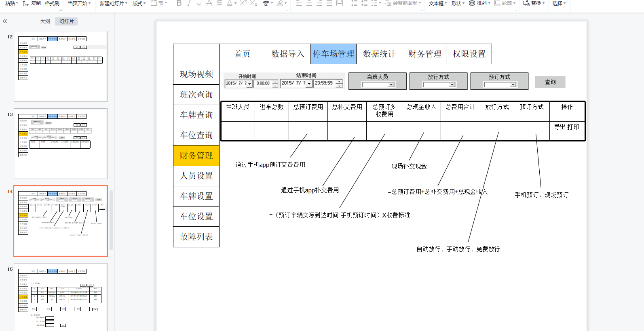Click the 现场视频 sidebar item on slide
644x331 pixels.
point(196,74)
